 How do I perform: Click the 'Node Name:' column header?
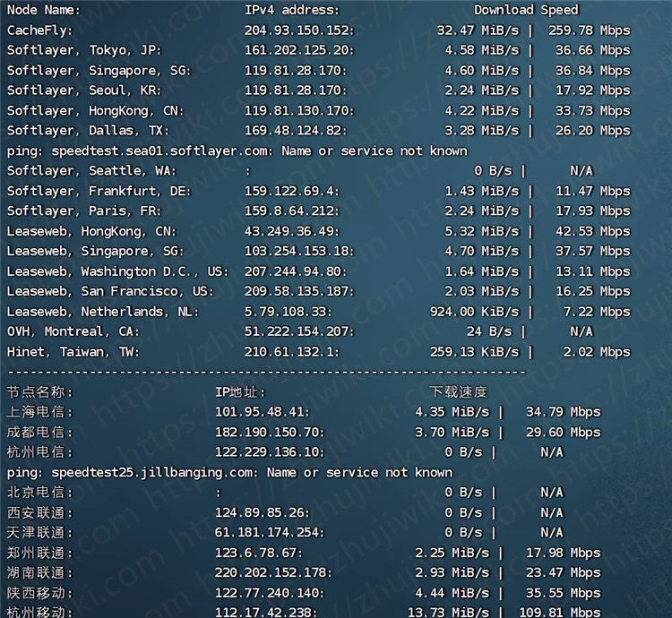44,10
